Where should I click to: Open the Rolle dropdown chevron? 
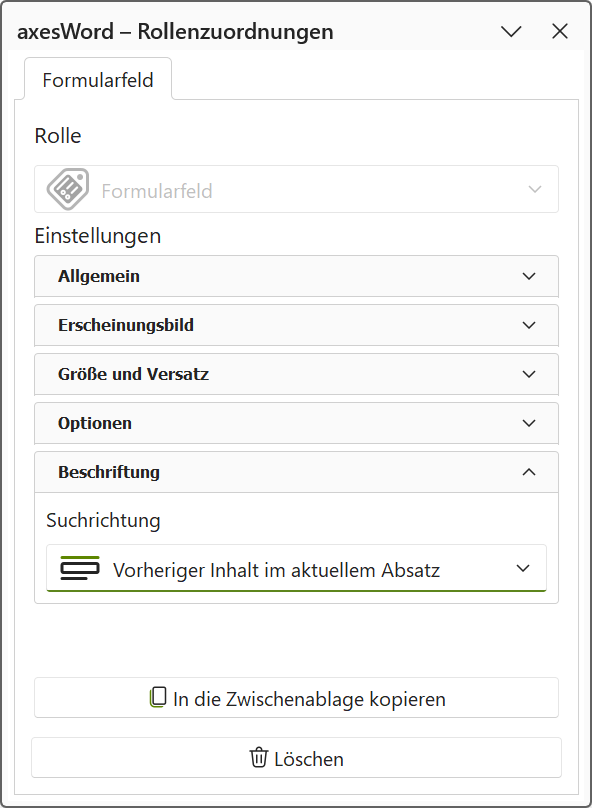coord(535,189)
